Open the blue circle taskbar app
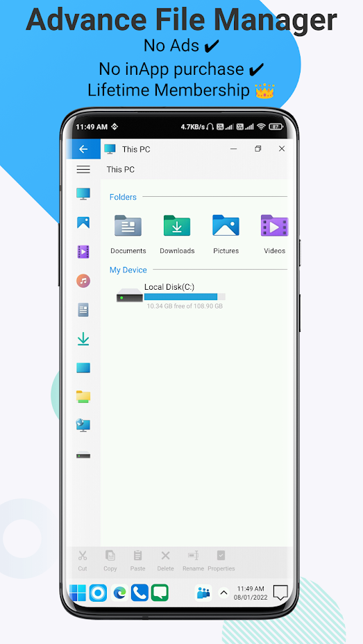 [99, 593]
